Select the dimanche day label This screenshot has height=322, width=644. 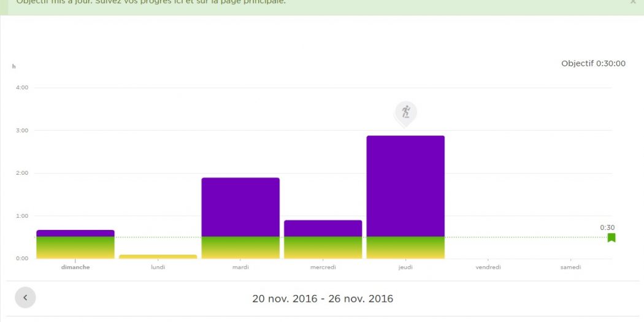75,267
